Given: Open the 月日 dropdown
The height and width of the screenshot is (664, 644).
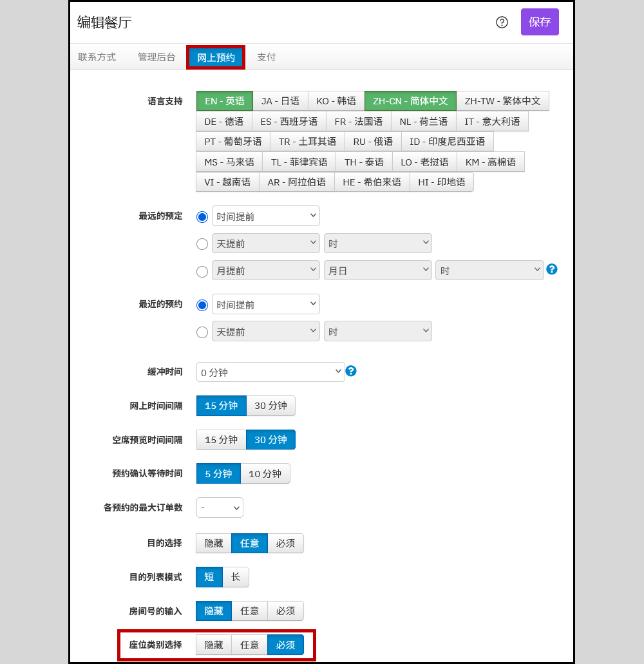Looking at the screenshot, I should 378,270.
